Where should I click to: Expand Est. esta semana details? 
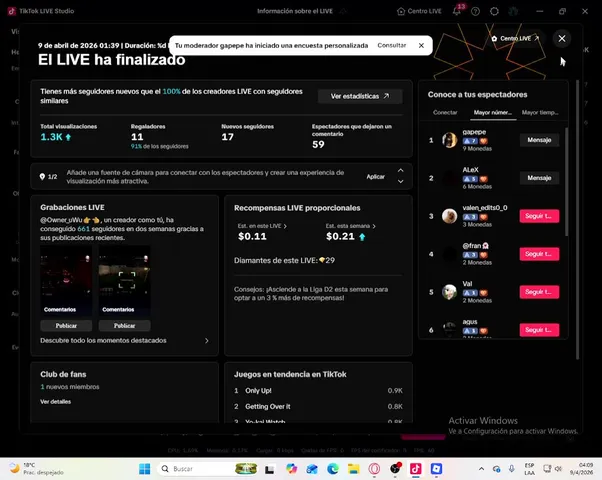click(351, 226)
